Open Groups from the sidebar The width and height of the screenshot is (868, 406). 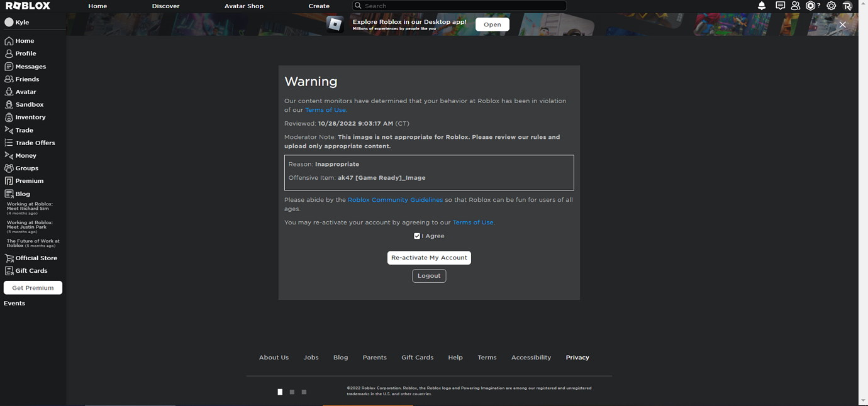pos(9,168)
